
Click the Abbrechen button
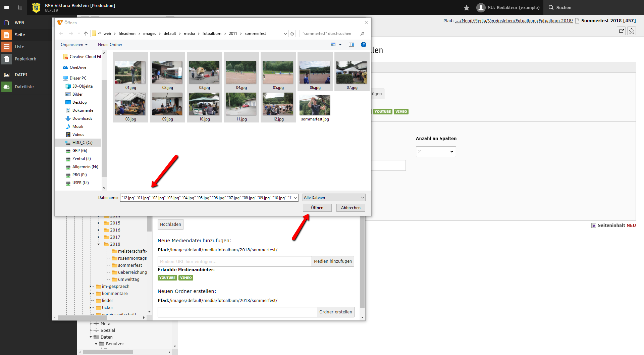[x=351, y=208]
